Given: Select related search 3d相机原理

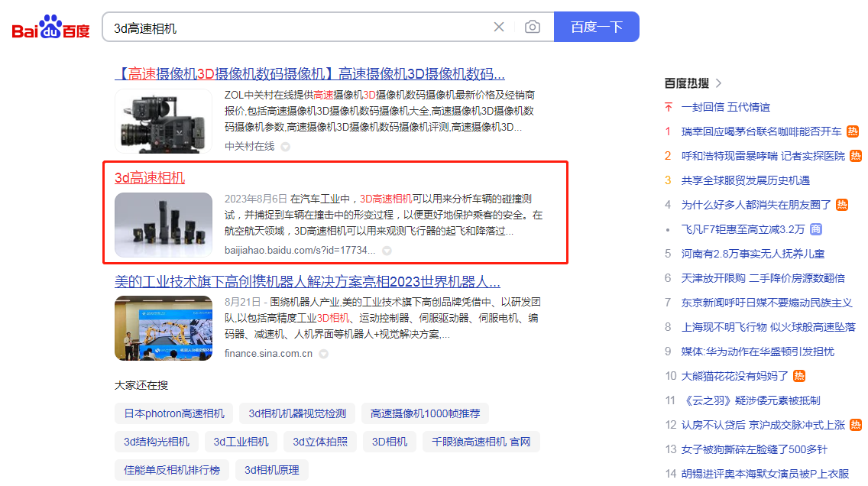Looking at the screenshot, I should click(x=272, y=470).
